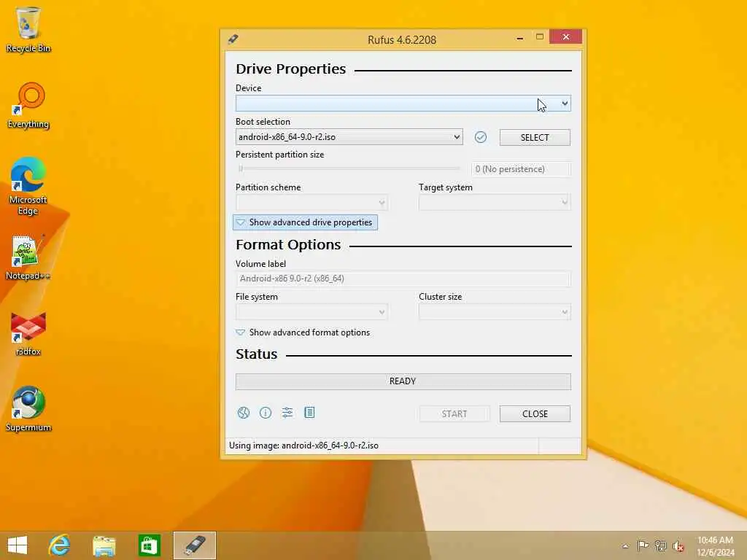Open Rufus language selection globe icon

[x=244, y=413]
